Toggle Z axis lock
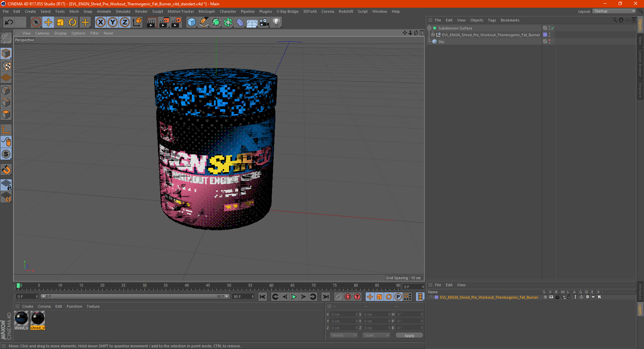The width and height of the screenshot is (644, 349). [x=125, y=22]
